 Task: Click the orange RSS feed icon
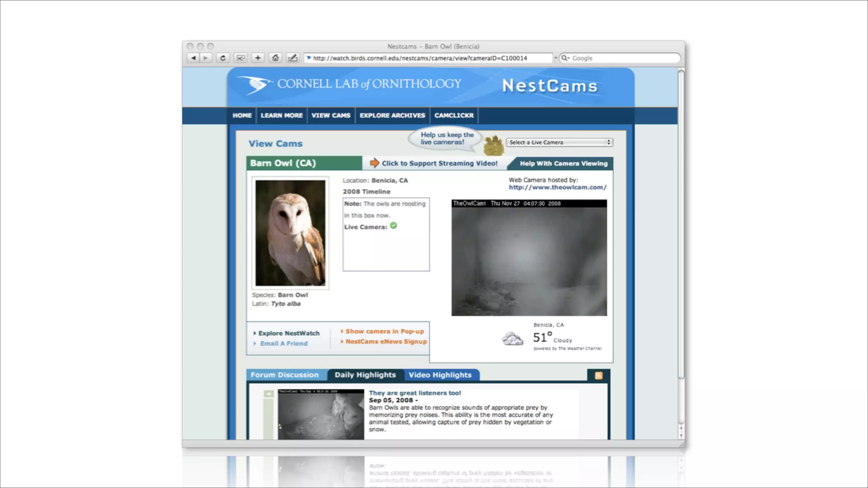coord(598,376)
